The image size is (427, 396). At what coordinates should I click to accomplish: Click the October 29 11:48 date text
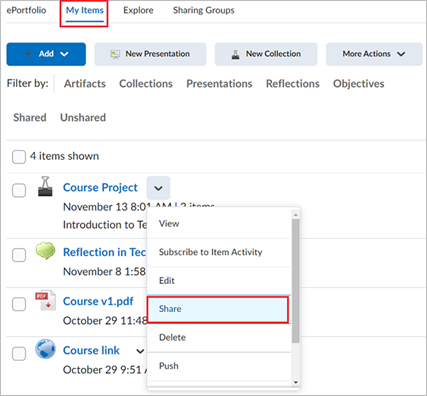(105, 321)
